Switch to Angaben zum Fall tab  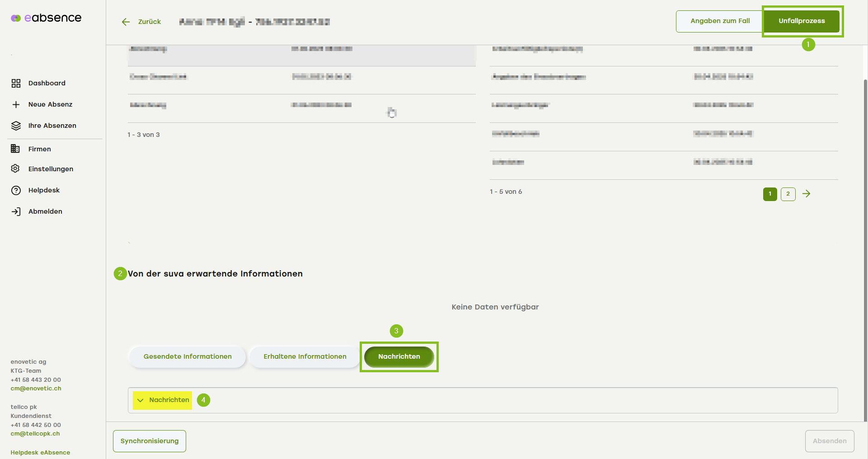click(720, 21)
